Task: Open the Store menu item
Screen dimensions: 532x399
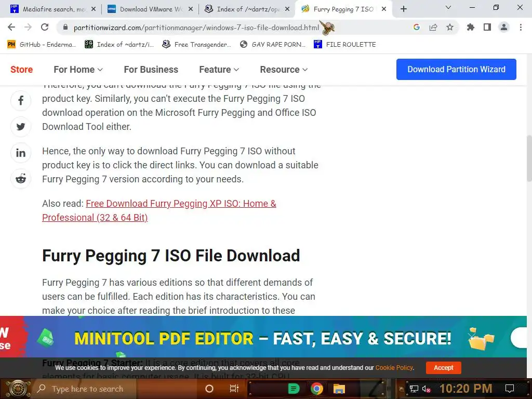Action: tap(21, 70)
